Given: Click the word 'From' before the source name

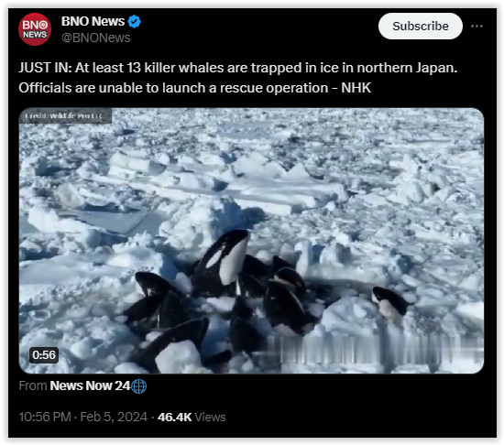Looking at the screenshot, I should [33, 385].
